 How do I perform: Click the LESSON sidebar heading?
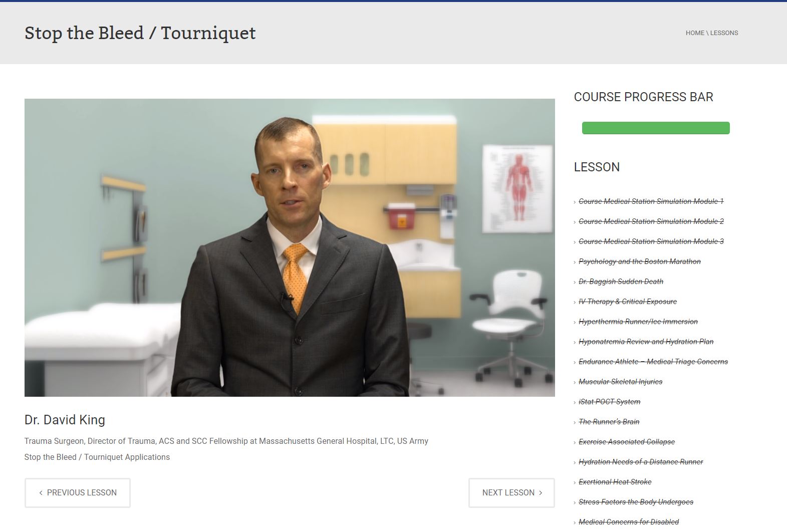point(597,167)
